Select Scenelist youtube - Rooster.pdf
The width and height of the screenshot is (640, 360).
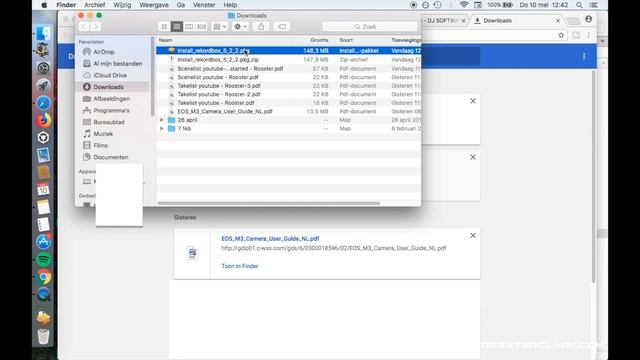pyautogui.click(x=289, y=77)
